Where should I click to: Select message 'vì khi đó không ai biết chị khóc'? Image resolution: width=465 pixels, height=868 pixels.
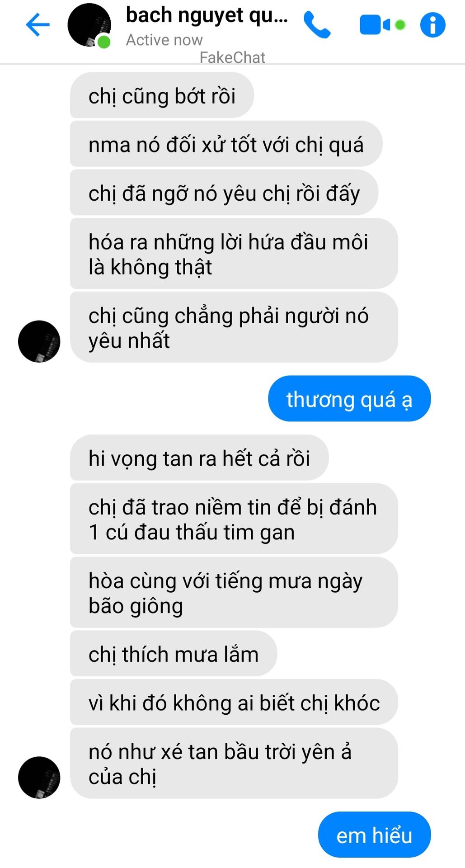coord(234,702)
